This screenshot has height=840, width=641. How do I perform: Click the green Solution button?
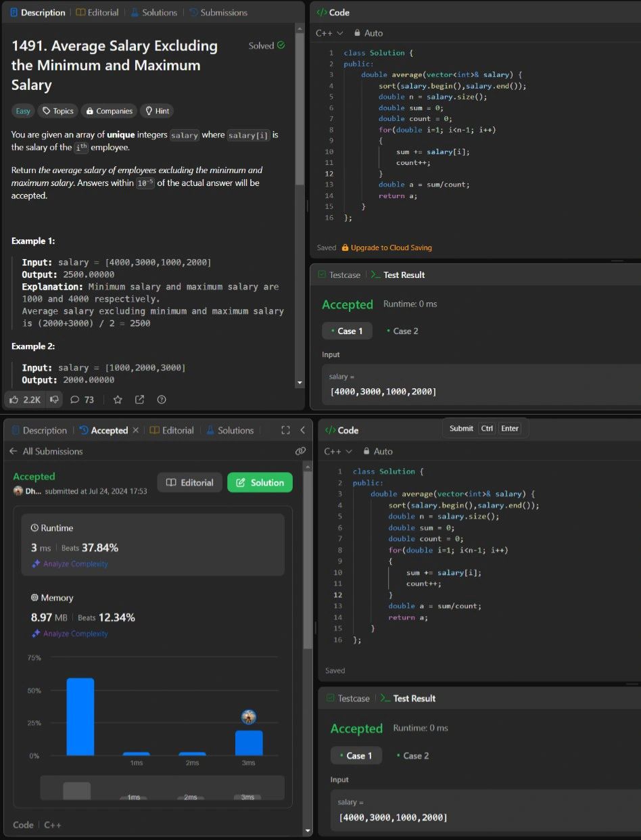pos(260,483)
